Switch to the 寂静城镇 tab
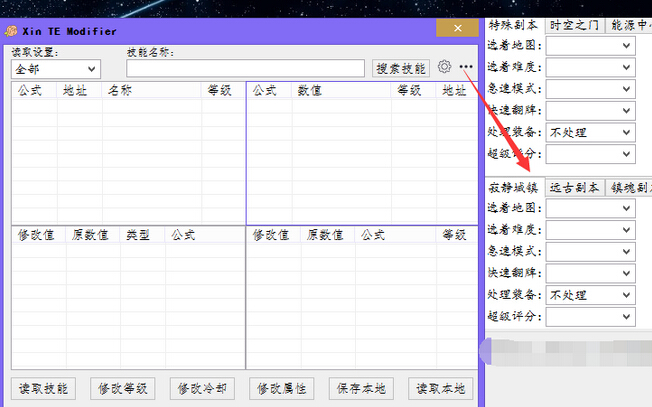Image resolution: width=652 pixels, height=407 pixels. tap(514, 187)
